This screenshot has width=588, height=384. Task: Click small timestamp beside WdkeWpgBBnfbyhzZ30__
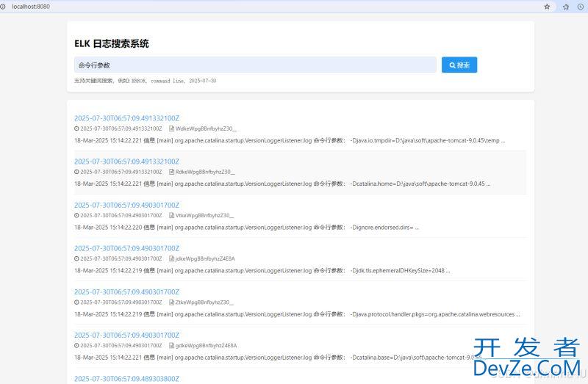coord(121,128)
